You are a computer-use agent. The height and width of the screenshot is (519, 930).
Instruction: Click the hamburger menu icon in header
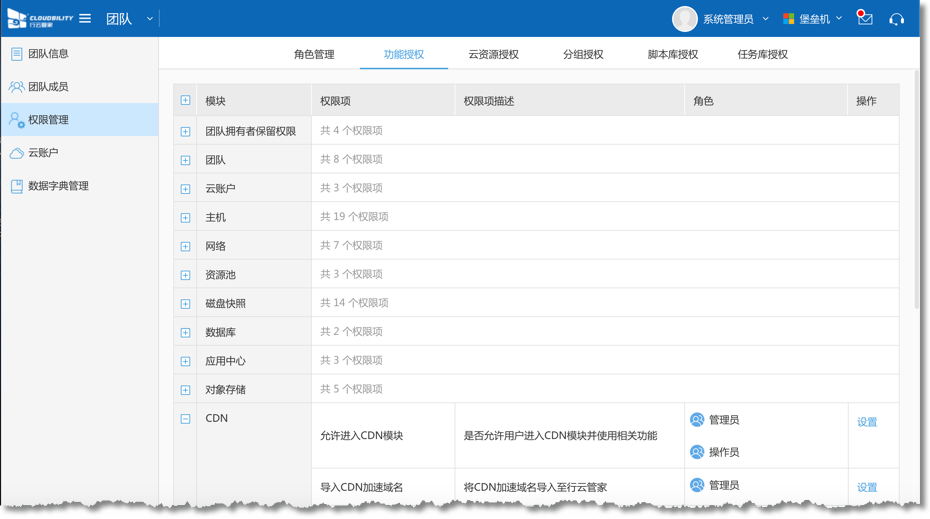(x=85, y=19)
